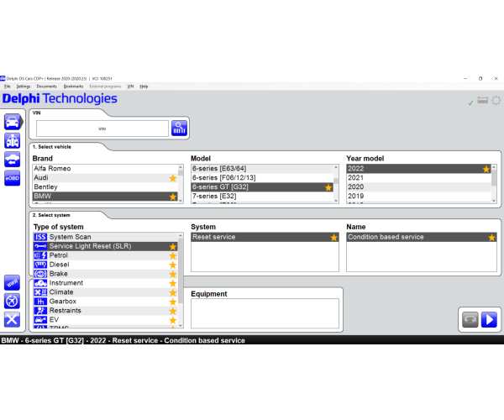The height and width of the screenshot is (420, 504).
Task: Open the Bookmarks menu
Action: tap(73, 87)
